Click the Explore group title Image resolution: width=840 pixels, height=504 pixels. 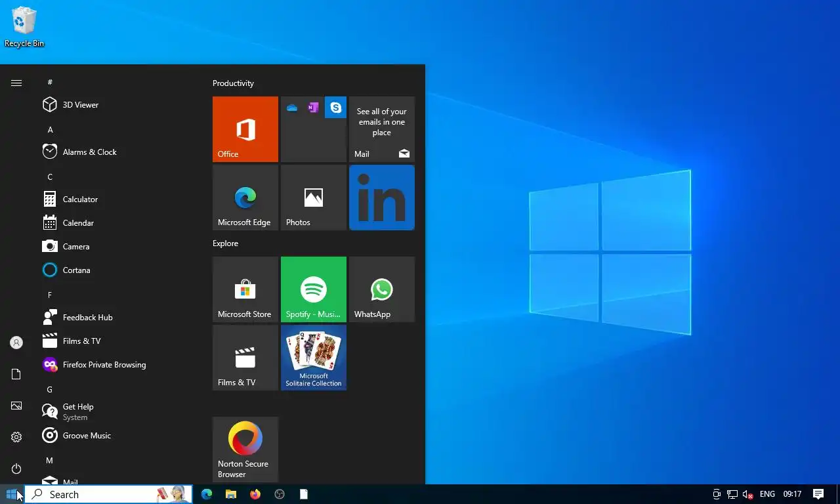point(225,243)
